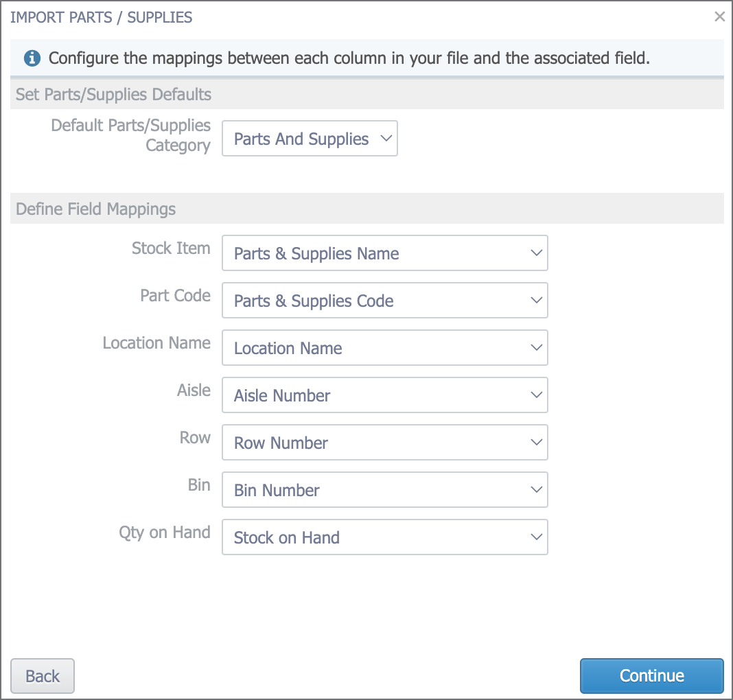The width and height of the screenshot is (733, 700).
Task: Open Default Parts/Supplies Category dropdown
Action: coord(310,139)
